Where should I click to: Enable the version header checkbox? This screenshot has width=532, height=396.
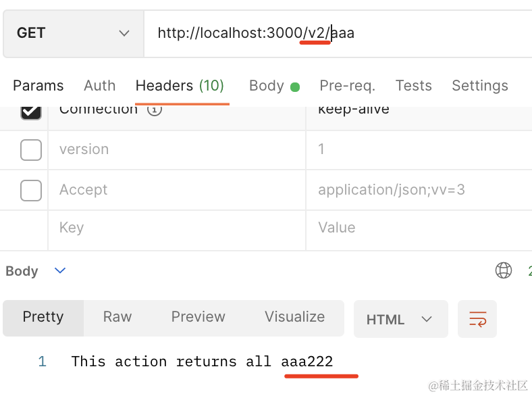31,149
